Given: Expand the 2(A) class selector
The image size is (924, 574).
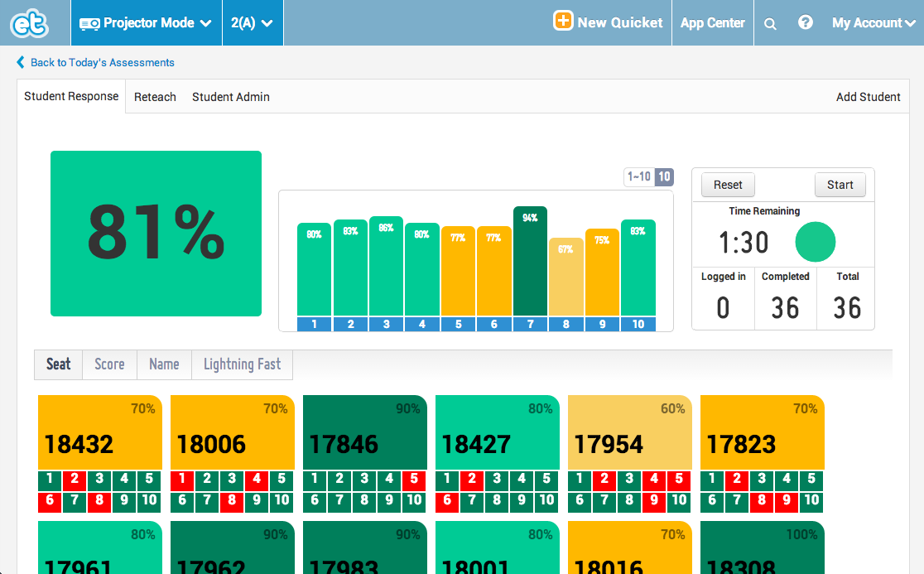Looking at the screenshot, I should point(253,23).
